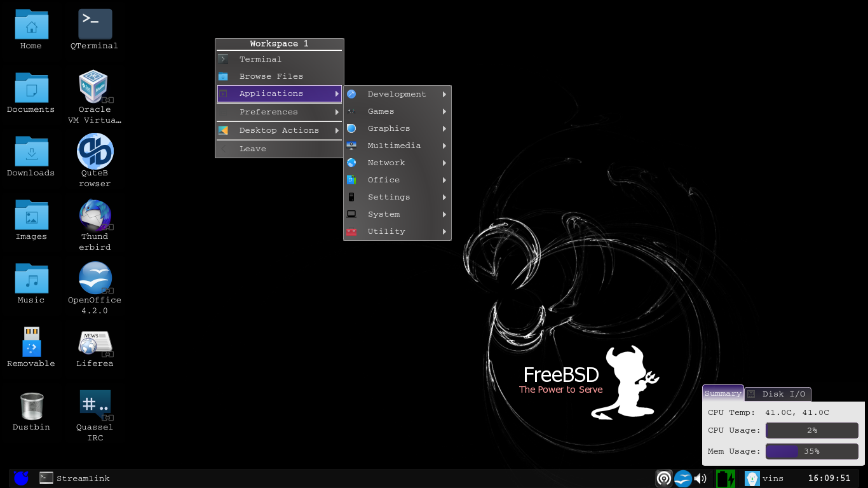Click the clock showing 16:09:51
868x488 pixels.
(829, 478)
